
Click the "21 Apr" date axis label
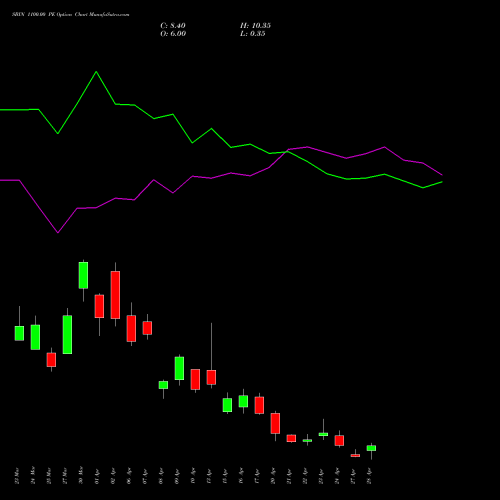pos(289,476)
